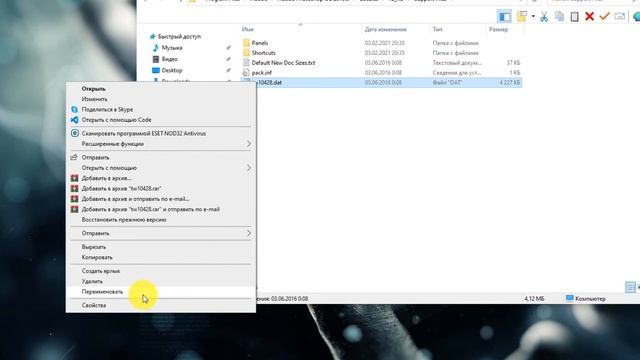This screenshot has width=640, height=360.
Task: Click the WinRAR icon for Добавить в архив...
Action: 74,178
